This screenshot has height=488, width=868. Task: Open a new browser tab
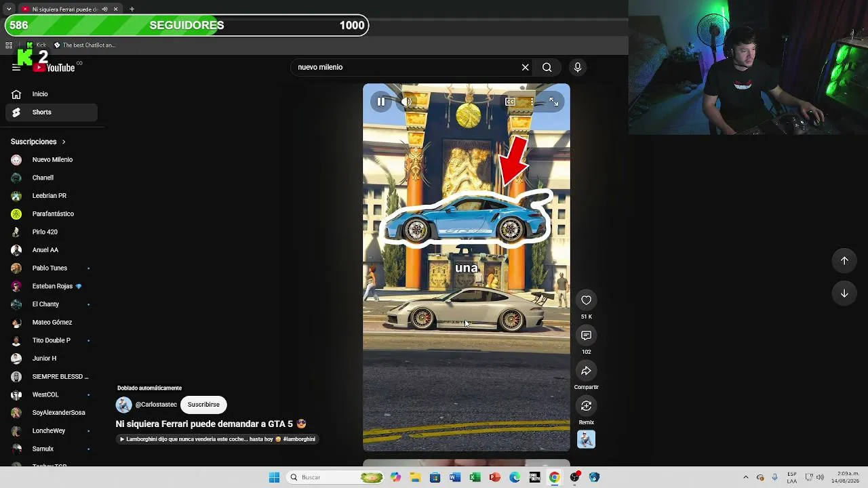(x=132, y=9)
